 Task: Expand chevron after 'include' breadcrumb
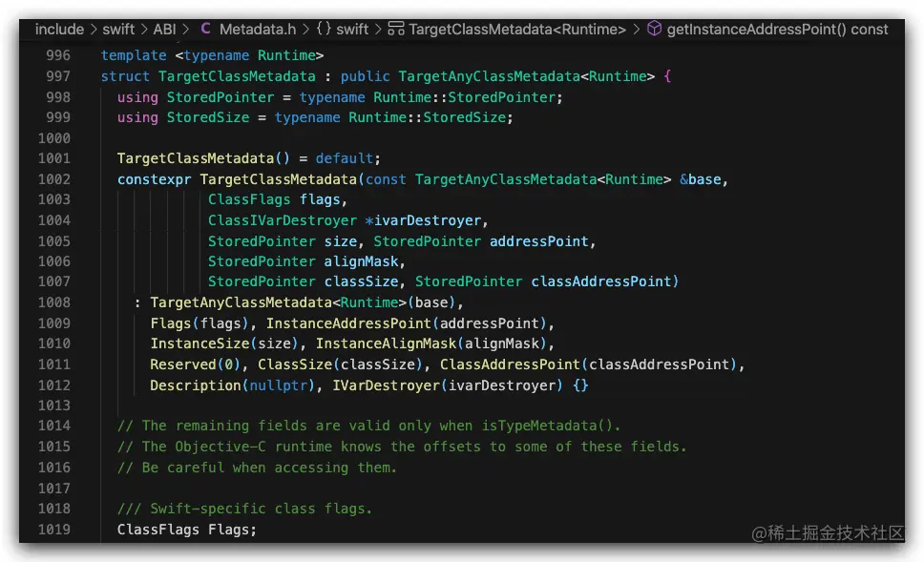94,29
